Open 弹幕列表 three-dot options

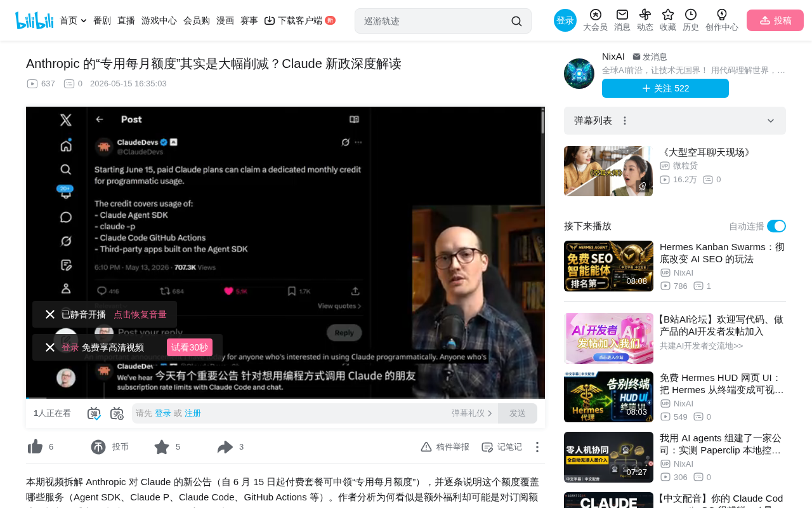625,121
